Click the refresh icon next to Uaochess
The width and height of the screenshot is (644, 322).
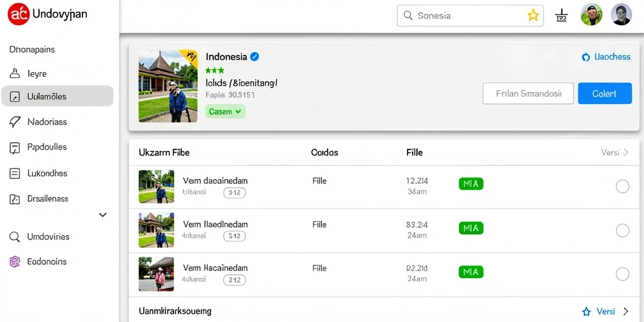tap(586, 57)
